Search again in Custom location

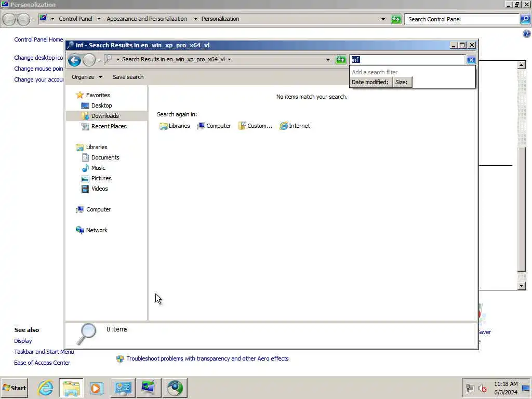(255, 126)
